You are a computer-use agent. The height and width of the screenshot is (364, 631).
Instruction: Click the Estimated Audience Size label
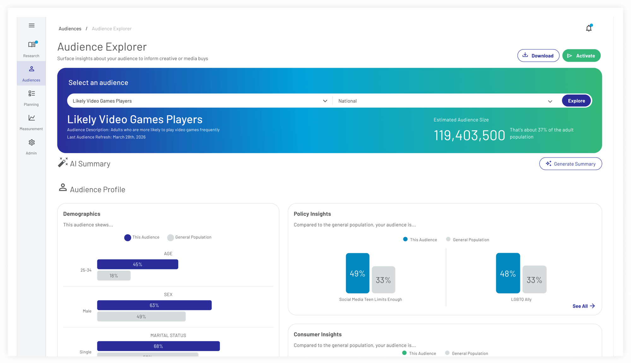point(461,120)
